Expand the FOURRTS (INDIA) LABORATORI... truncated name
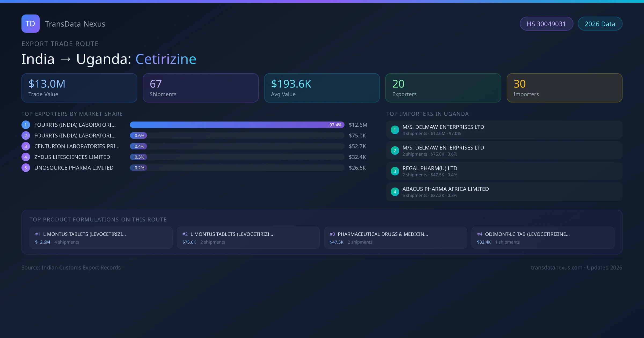The width and height of the screenshot is (644, 338). coord(74,125)
